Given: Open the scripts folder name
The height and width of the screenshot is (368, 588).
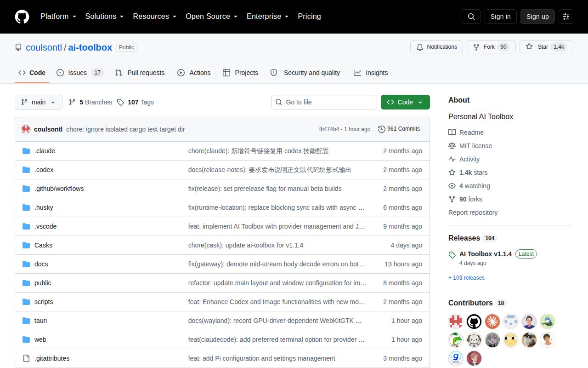Looking at the screenshot, I should (44, 302).
